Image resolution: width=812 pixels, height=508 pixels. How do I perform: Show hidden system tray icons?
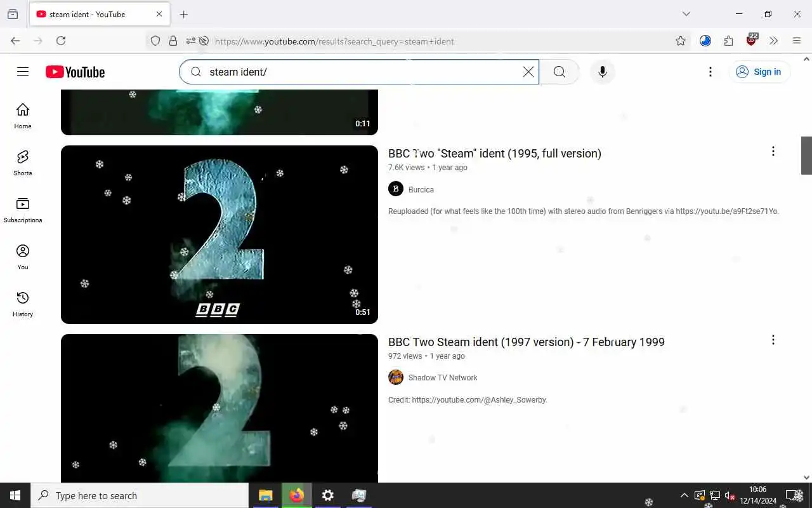pyautogui.click(x=684, y=495)
